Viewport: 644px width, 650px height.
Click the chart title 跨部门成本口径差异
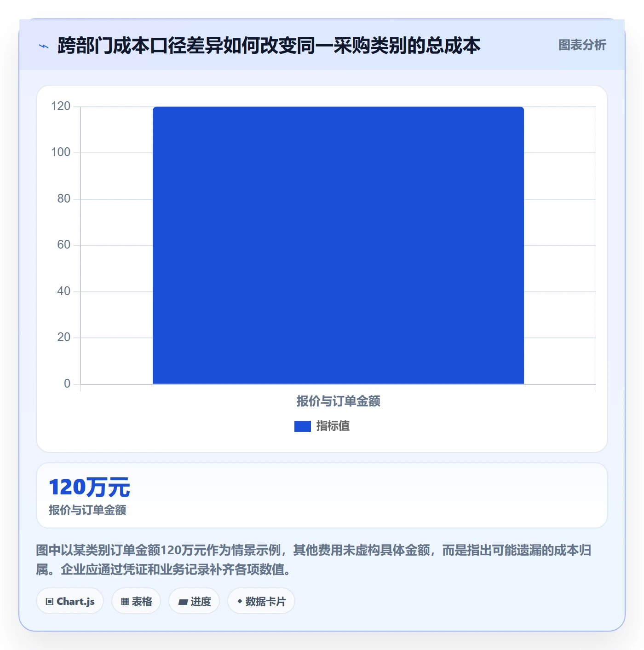coord(269,46)
